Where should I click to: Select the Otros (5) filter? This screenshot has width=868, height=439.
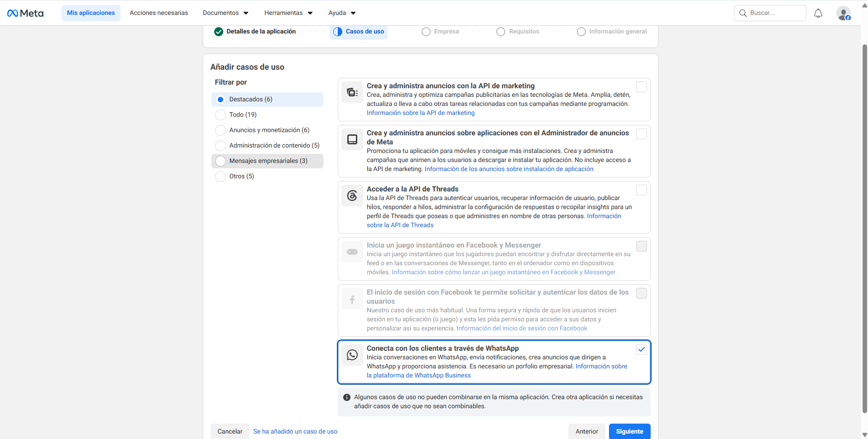tap(267, 177)
